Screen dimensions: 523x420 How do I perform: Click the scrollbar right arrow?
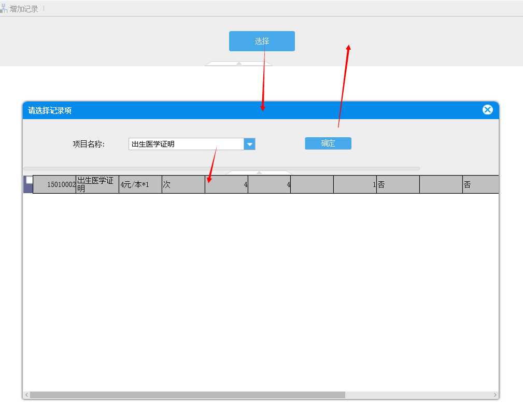(x=495, y=395)
